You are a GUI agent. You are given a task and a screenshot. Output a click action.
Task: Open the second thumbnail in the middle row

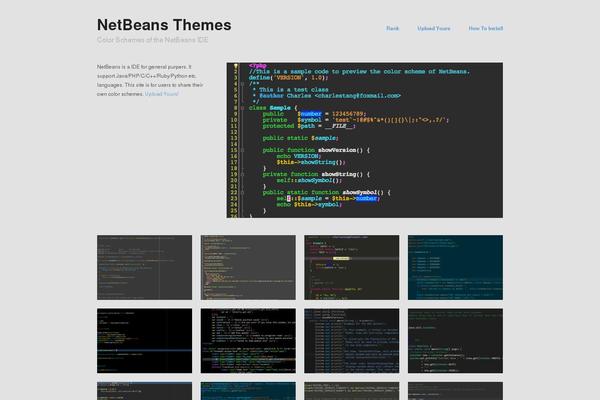(x=248, y=341)
